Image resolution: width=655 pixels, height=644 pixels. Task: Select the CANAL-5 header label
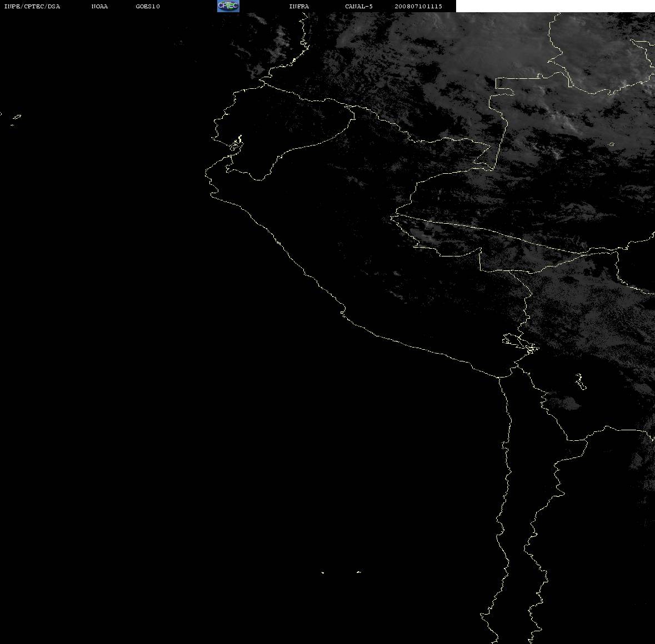[359, 6]
